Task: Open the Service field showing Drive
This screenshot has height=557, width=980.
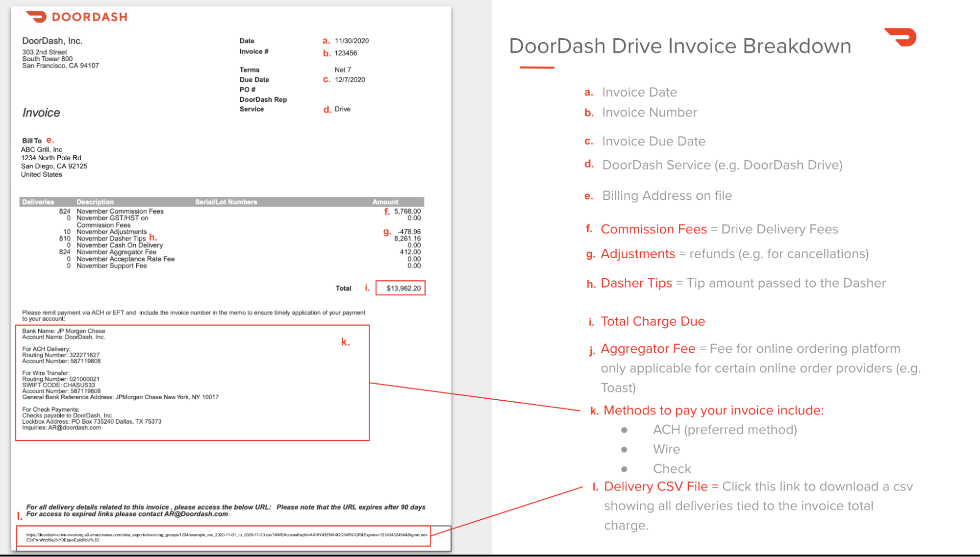Action: (x=343, y=109)
